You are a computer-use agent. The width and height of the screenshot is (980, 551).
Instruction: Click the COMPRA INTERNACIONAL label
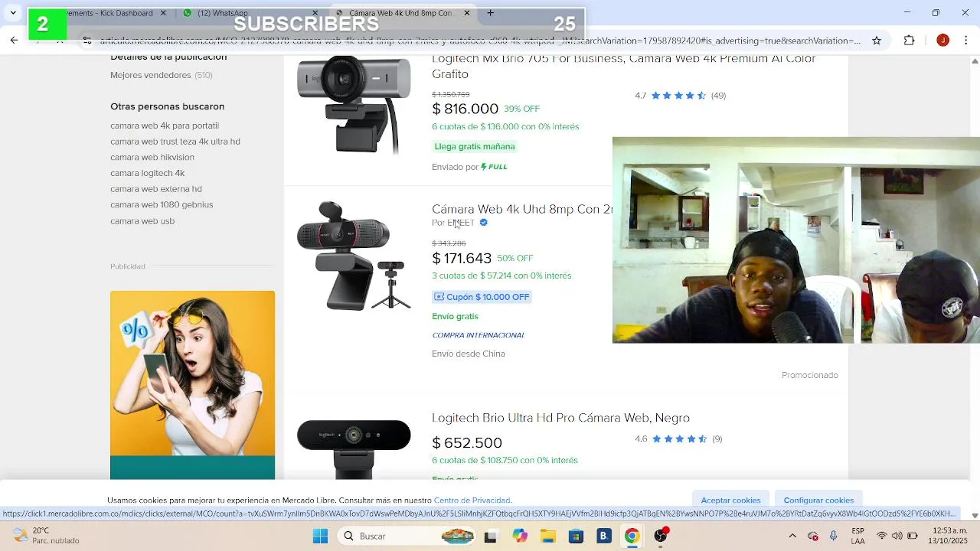tap(478, 335)
